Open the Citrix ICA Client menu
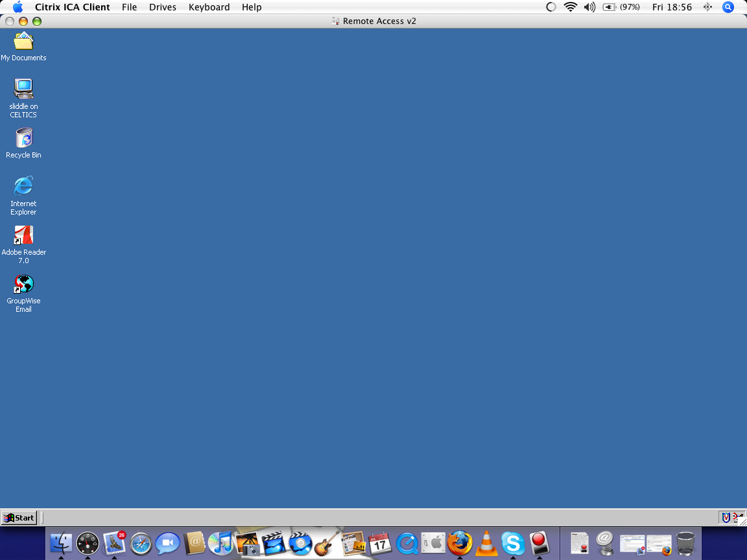This screenshot has width=747, height=560. [x=73, y=7]
